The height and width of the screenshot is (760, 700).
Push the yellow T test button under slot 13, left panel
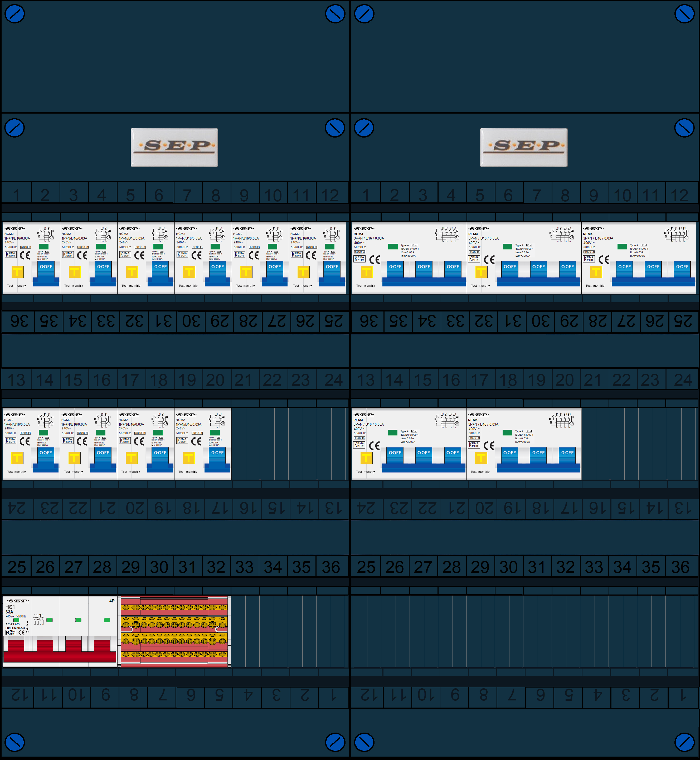tap(17, 458)
